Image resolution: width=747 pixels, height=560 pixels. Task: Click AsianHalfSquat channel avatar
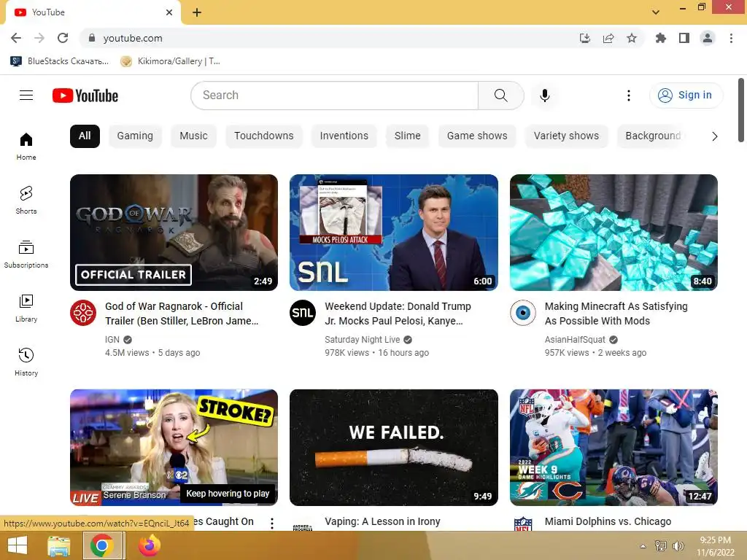[522, 313]
